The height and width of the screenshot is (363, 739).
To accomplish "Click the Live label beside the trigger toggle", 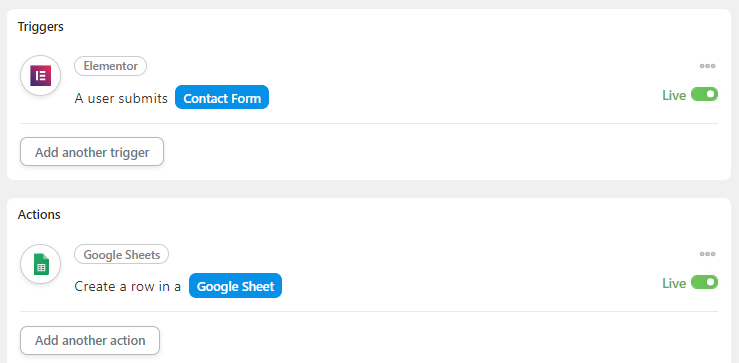I will pyautogui.click(x=674, y=95).
